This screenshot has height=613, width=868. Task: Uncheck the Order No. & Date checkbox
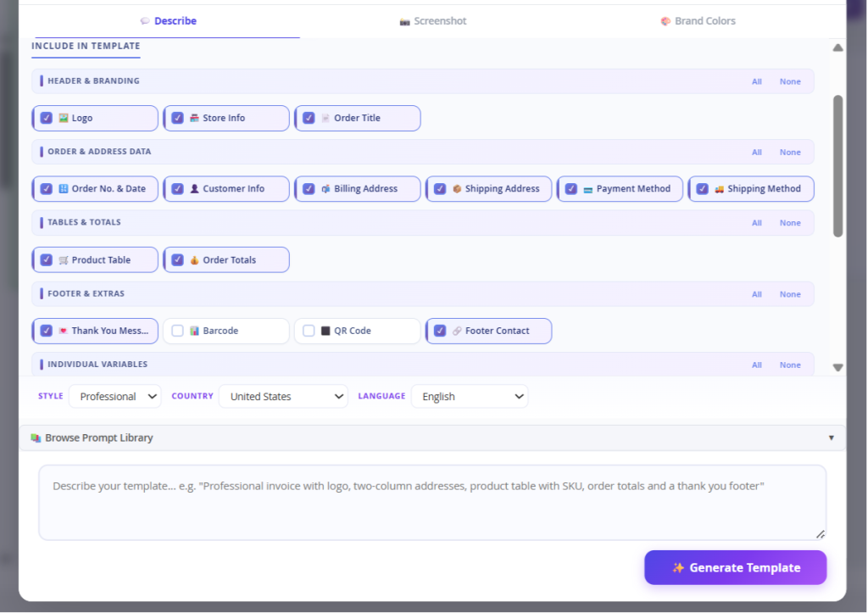click(47, 189)
